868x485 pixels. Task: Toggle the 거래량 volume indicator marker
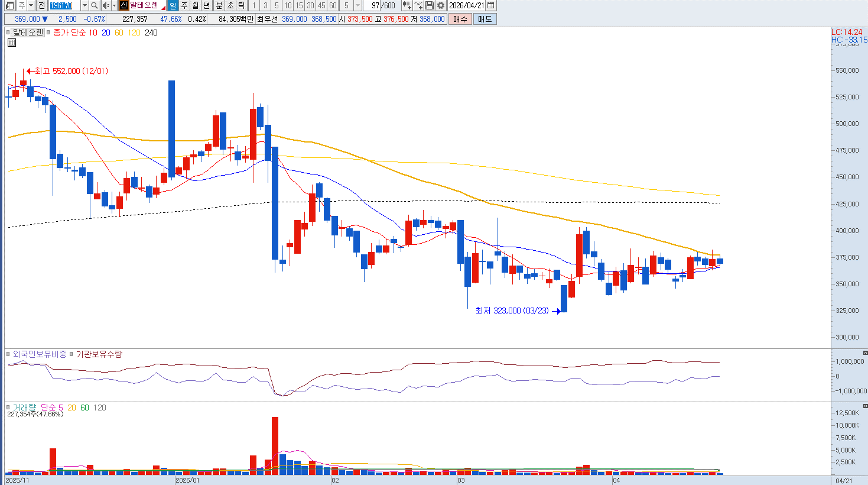pos(8,408)
